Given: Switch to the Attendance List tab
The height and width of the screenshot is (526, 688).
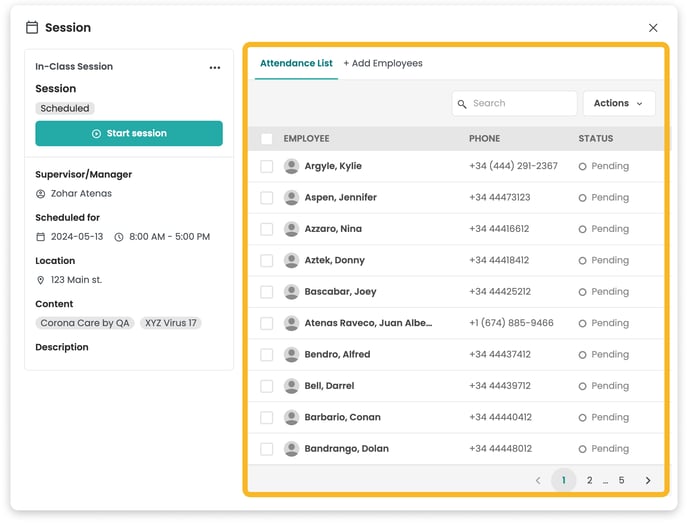Looking at the screenshot, I should point(296,63).
